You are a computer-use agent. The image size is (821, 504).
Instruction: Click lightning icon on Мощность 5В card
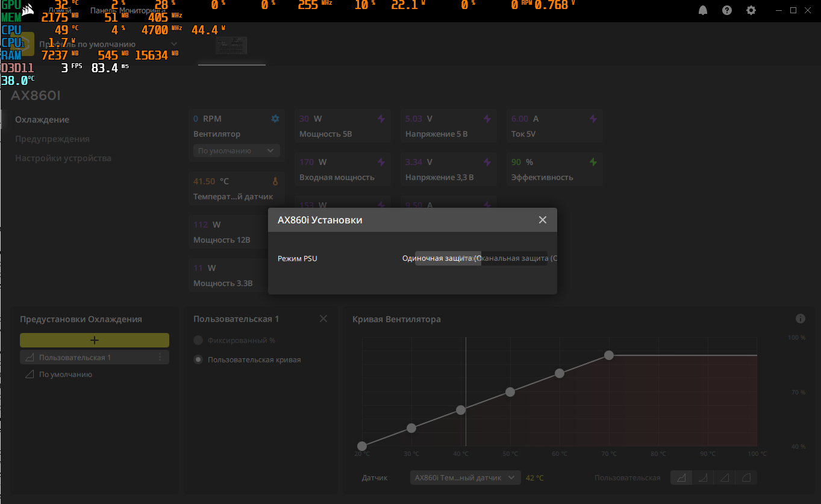381,119
